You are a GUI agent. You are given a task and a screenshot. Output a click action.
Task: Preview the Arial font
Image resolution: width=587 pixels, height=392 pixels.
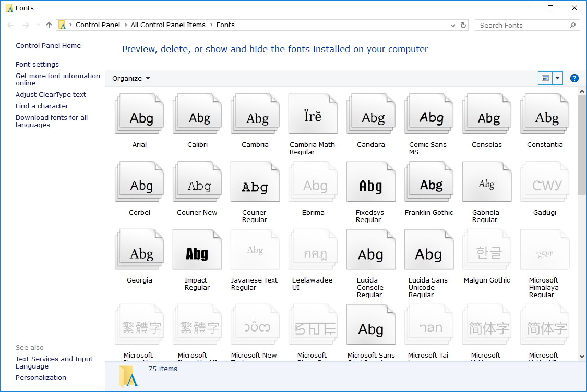click(x=139, y=114)
